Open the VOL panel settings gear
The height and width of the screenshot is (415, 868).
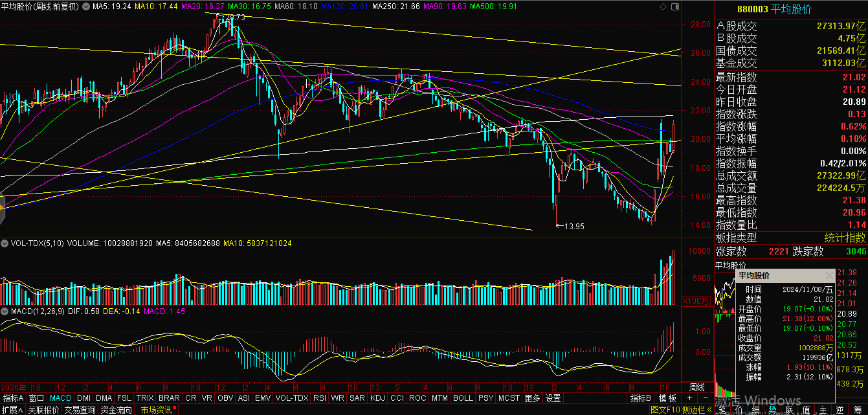[x=5, y=243]
